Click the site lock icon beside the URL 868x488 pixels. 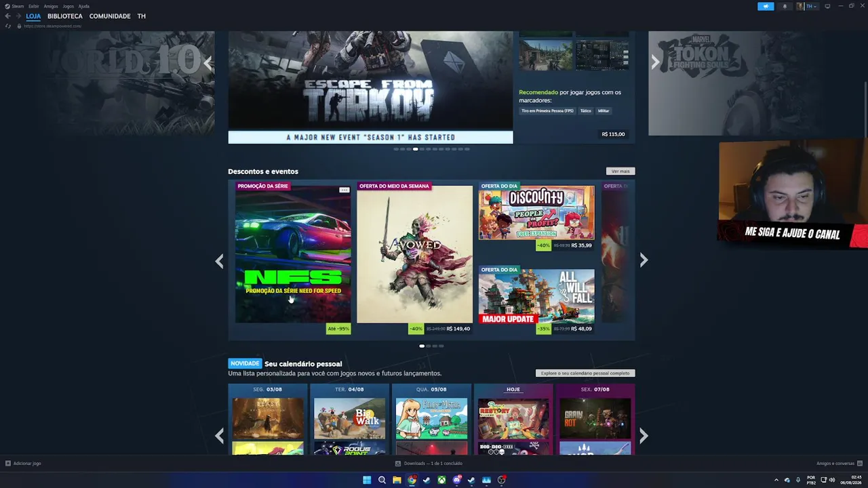pyautogui.click(x=19, y=26)
